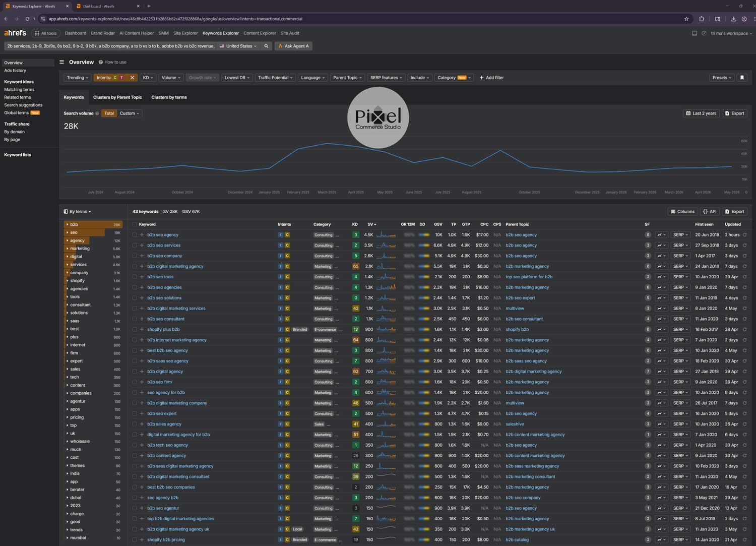
Task: Check the box for shopify plus b2b
Action: click(135, 330)
